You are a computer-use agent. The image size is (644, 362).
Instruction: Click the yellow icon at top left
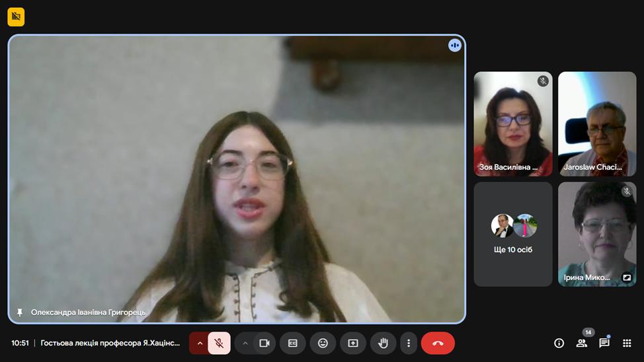(x=16, y=17)
